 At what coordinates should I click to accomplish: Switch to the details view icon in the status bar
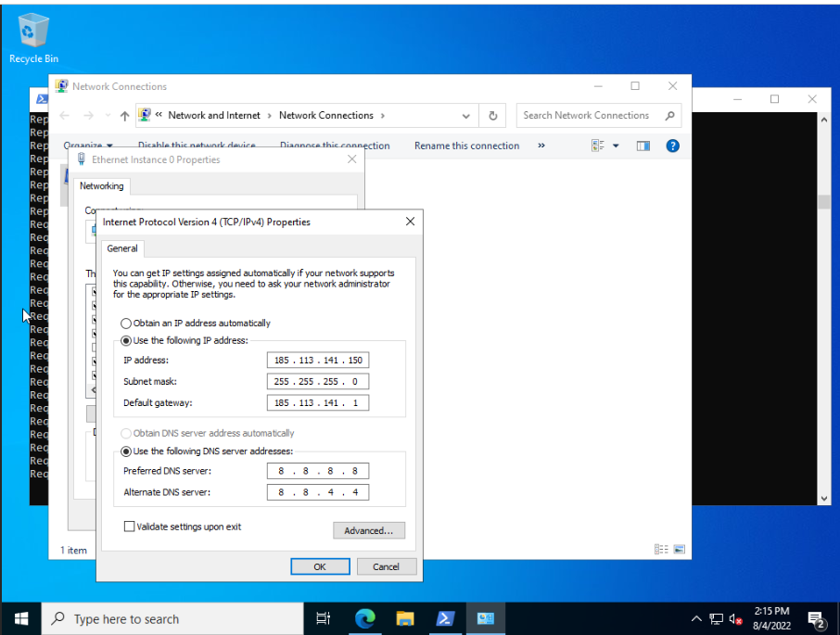coord(661,550)
